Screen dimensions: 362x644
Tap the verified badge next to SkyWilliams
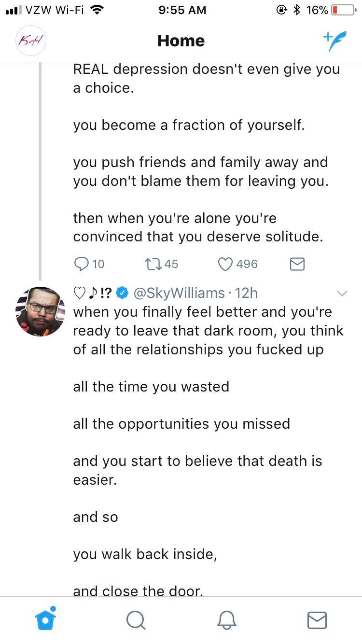pyautogui.click(x=122, y=293)
